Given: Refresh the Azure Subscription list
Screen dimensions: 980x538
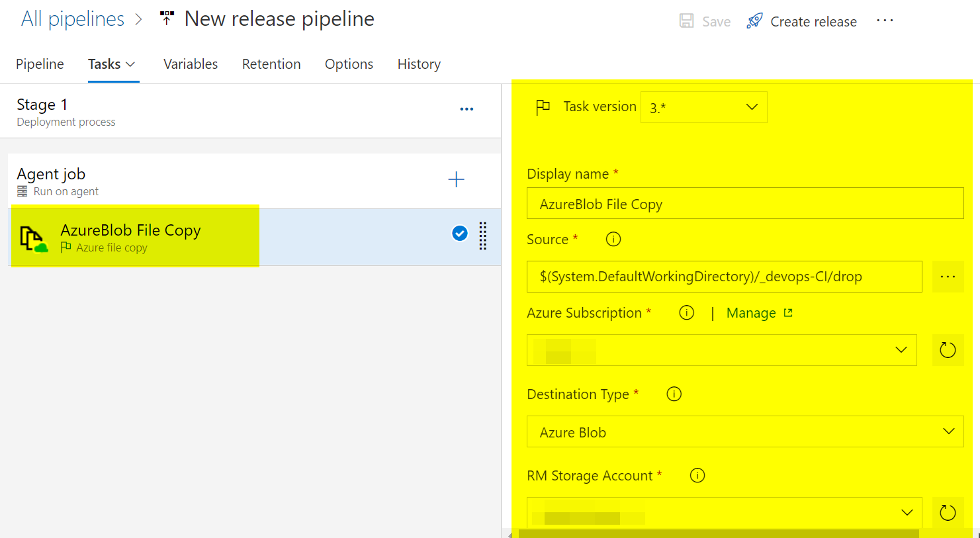Looking at the screenshot, I should point(948,350).
